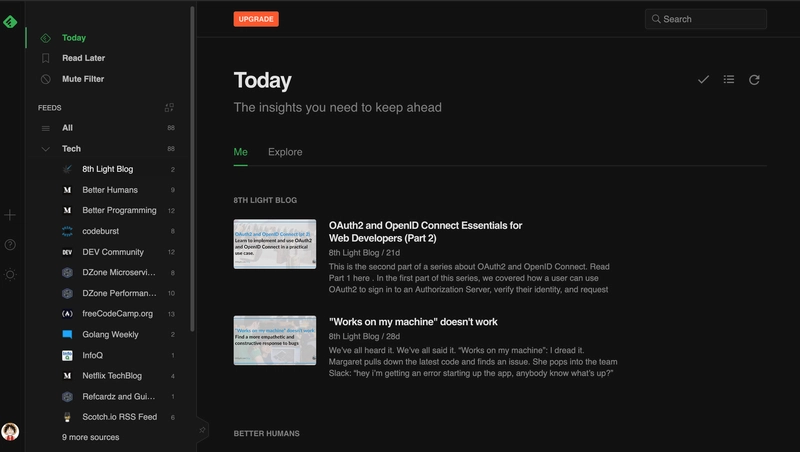Select the Better Humans feed

[110, 190]
